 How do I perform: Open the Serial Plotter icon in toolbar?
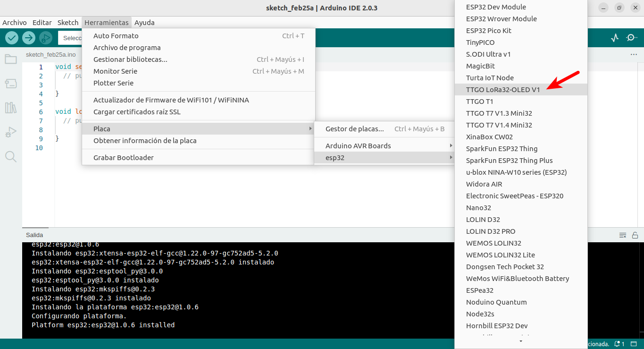point(614,38)
